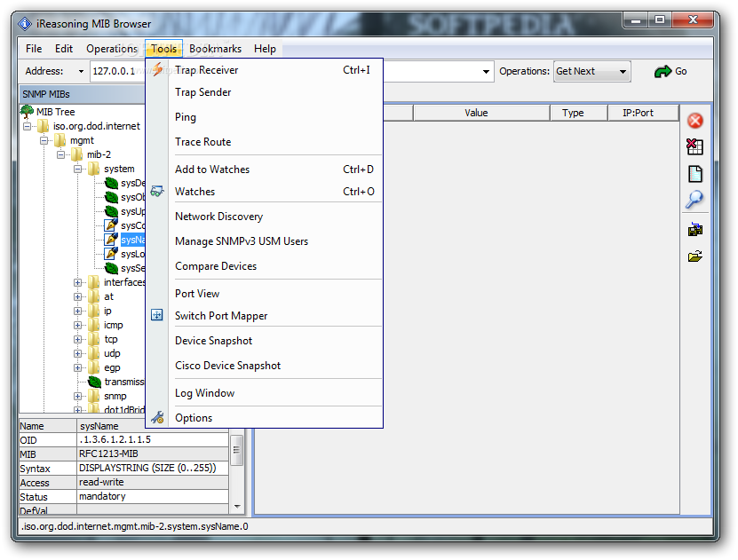Viewport: 738px width, 560px height.
Task: Expand the interfaces folder node
Action: click(x=78, y=282)
